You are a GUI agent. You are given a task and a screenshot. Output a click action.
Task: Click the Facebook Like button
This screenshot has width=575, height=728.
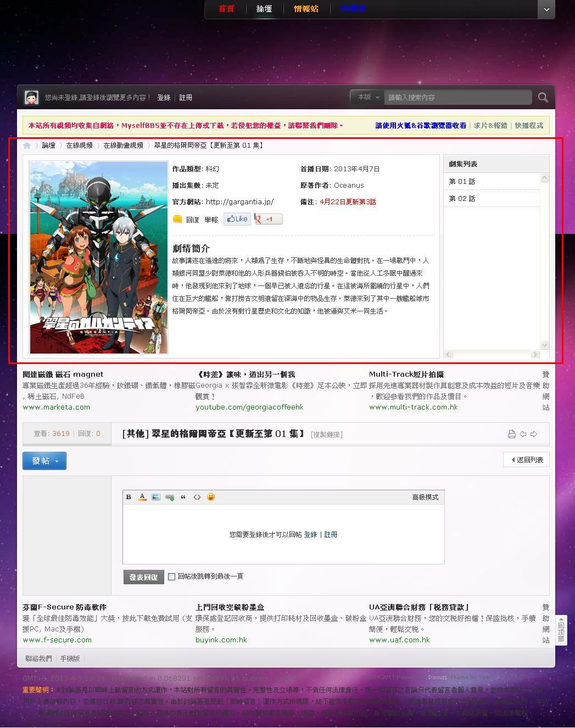237,219
